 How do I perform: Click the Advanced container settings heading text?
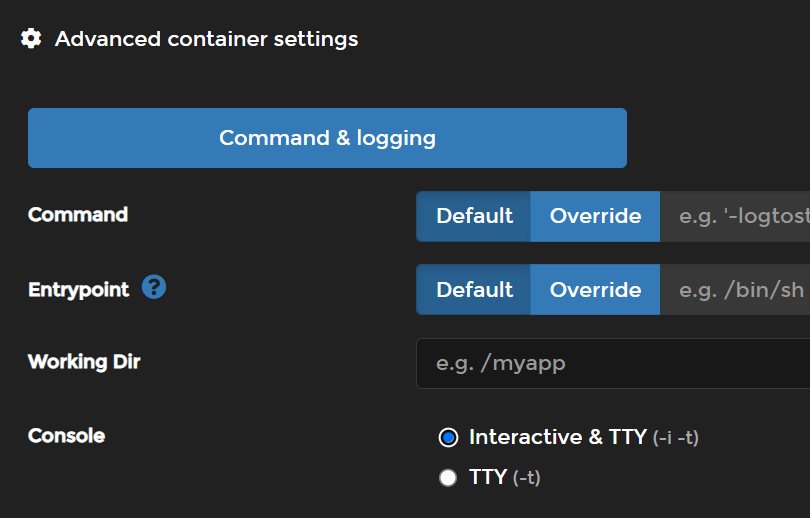click(206, 39)
